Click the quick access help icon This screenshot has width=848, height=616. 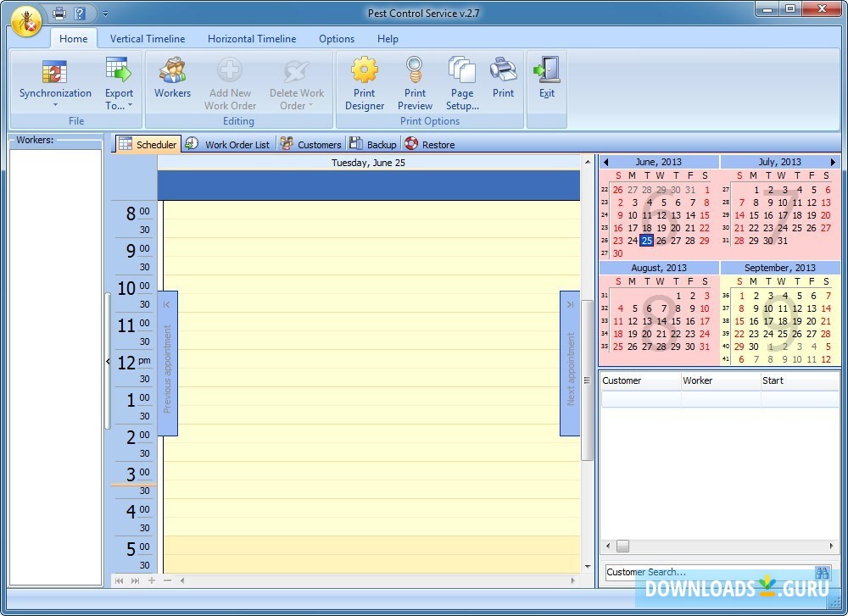[x=80, y=13]
